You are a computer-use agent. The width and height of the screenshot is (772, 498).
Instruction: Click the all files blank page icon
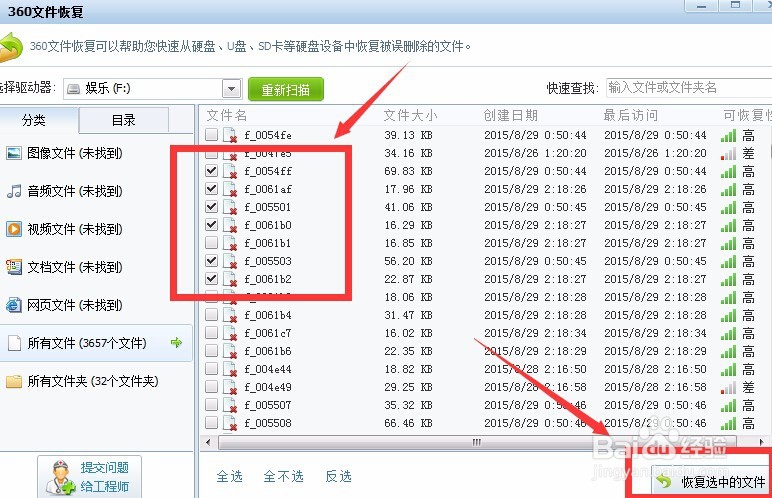(x=15, y=343)
